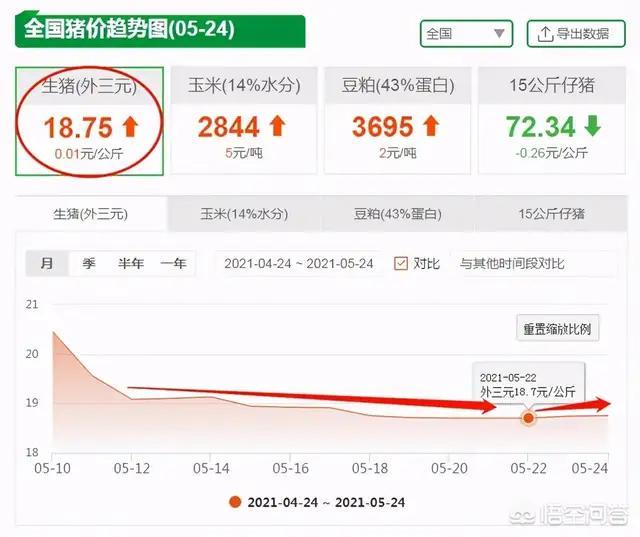The height and width of the screenshot is (537, 640).
Task: Click the -0.26元/公斤 change text
Action: click(x=551, y=153)
